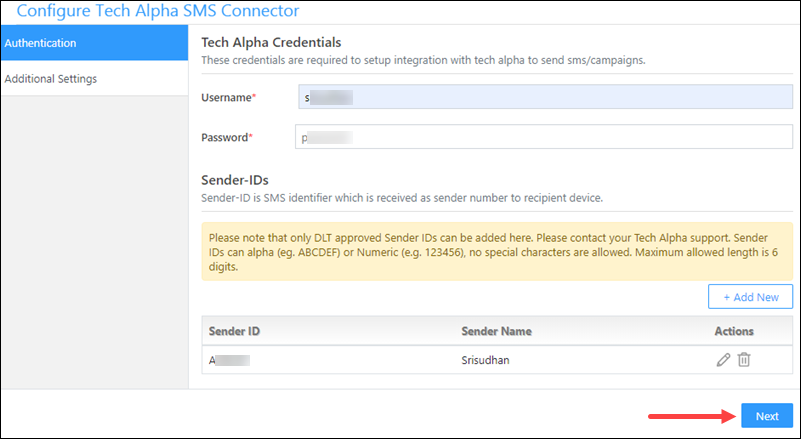Click the Configure Tech Alpha SMS Connector title
Viewport: 801px width, 439px height.
158,10
